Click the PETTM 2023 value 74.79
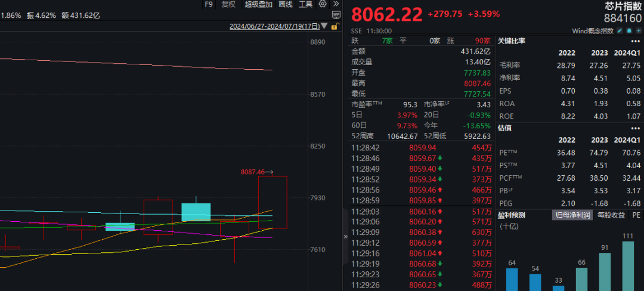The height and width of the screenshot is (291, 644). (600, 153)
